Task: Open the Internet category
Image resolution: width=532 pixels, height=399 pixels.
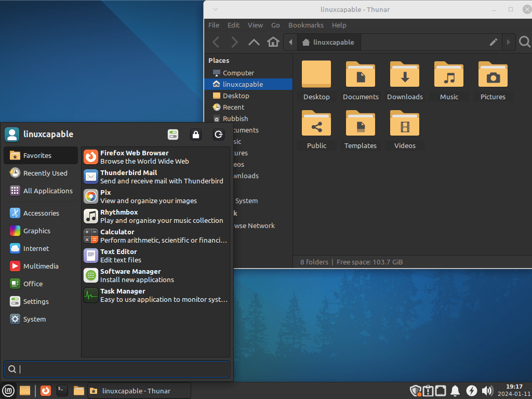Action: [x=41, y=248]
